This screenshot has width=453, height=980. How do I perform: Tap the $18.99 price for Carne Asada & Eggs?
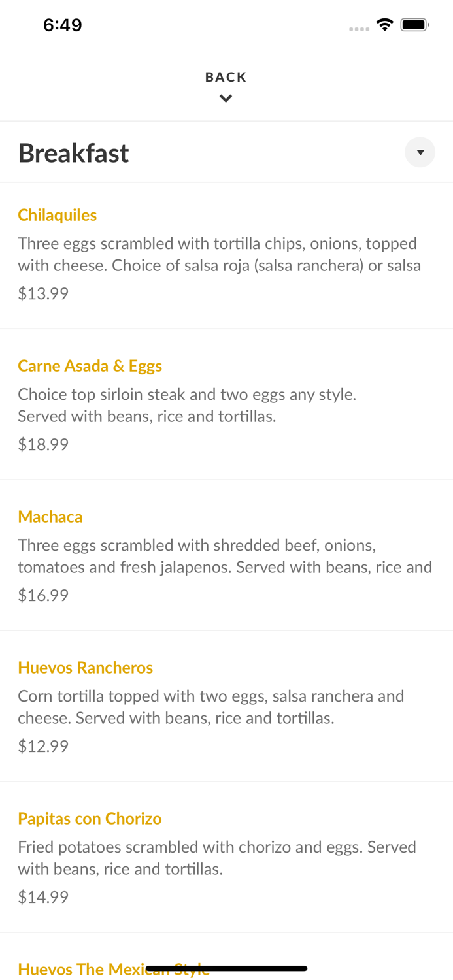point(43,444)
